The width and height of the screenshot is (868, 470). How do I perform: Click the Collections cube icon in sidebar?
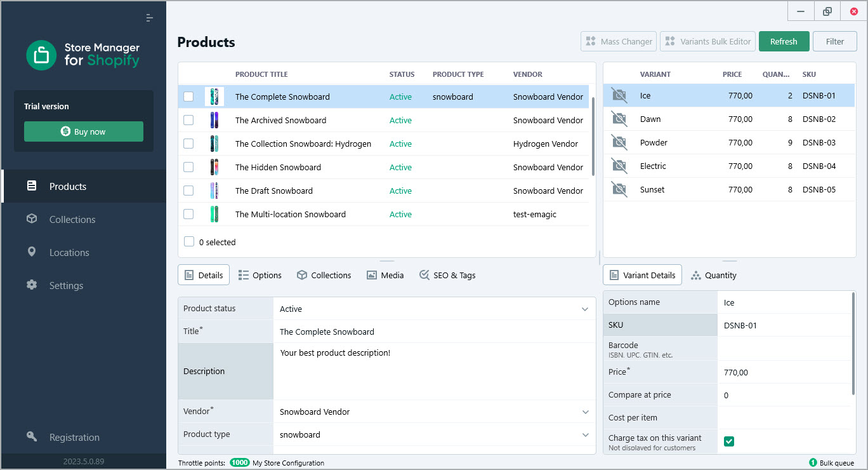pos(32,219)
